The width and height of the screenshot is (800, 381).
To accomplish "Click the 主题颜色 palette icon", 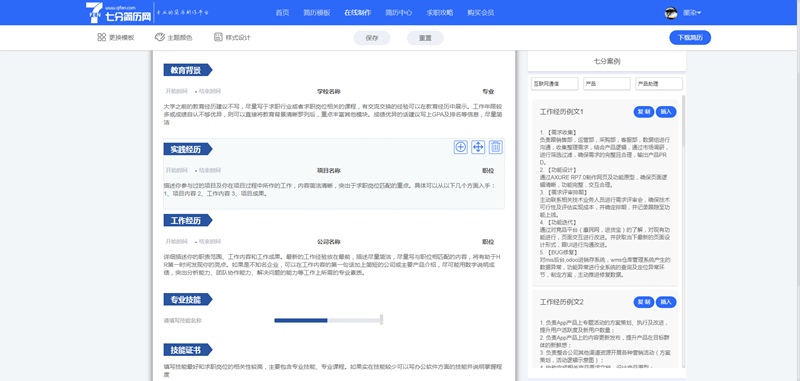I will (160, 37).
